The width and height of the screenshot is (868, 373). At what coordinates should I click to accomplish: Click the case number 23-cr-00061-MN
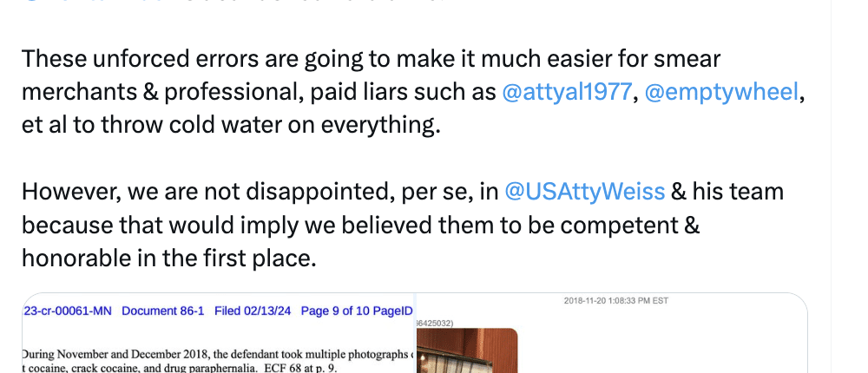point(68,311)
